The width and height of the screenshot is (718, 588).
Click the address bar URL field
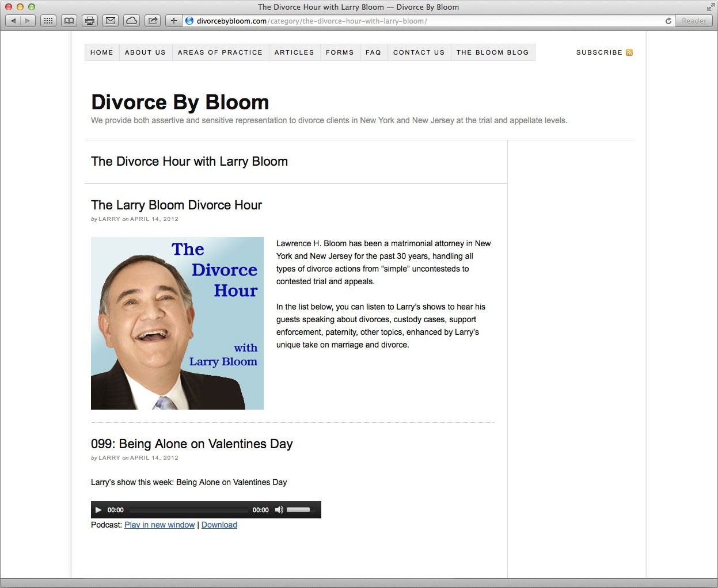(x=403, y=21)
